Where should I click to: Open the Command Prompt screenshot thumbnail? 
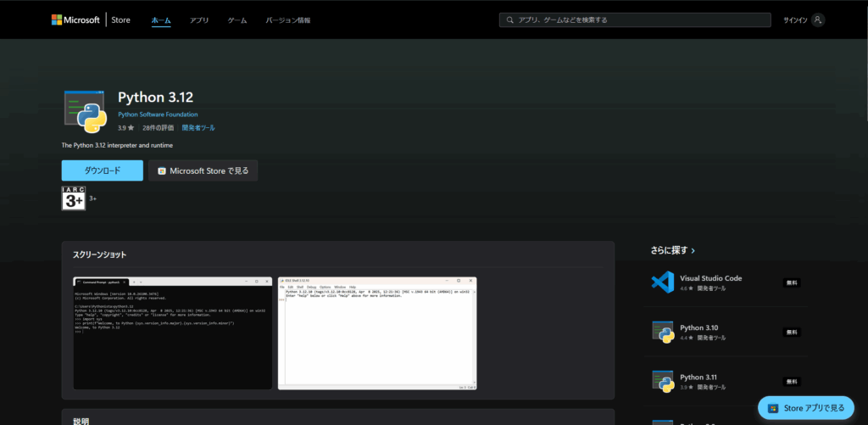point(173,333)
